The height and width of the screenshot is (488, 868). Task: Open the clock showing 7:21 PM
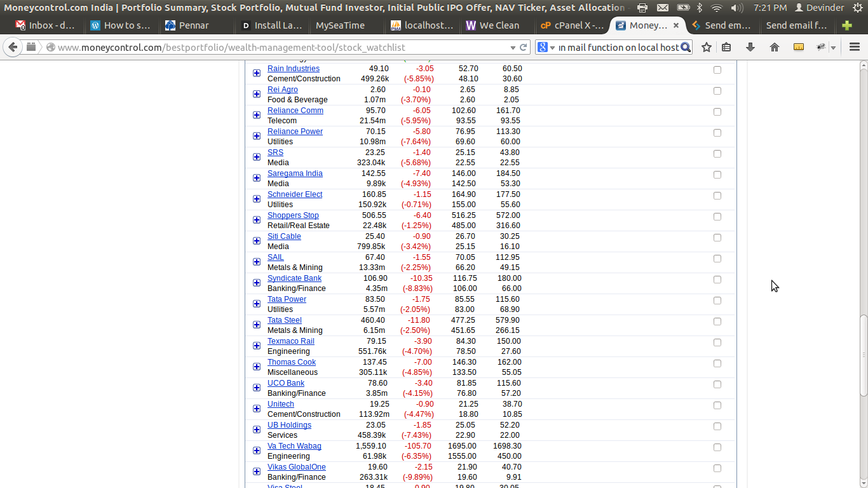[770, 8]
